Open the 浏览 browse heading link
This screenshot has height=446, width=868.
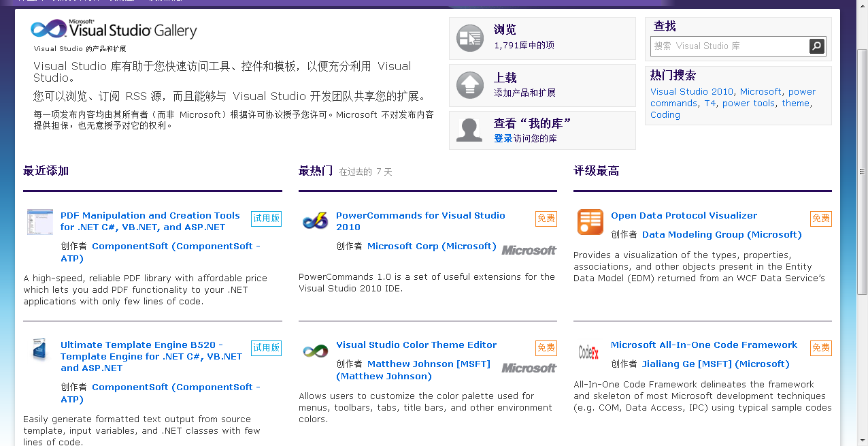[505, 29]
